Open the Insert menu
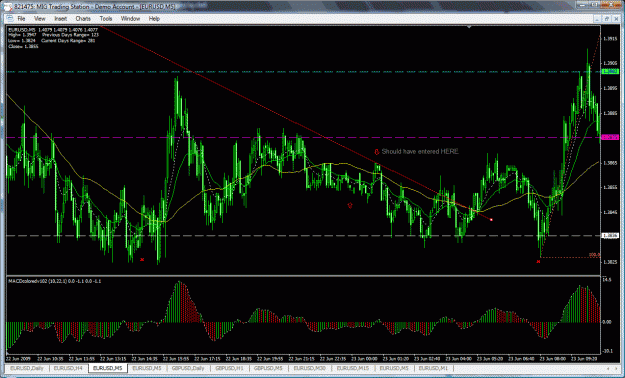This screenshot has height=378, width=625. [61, 19]
